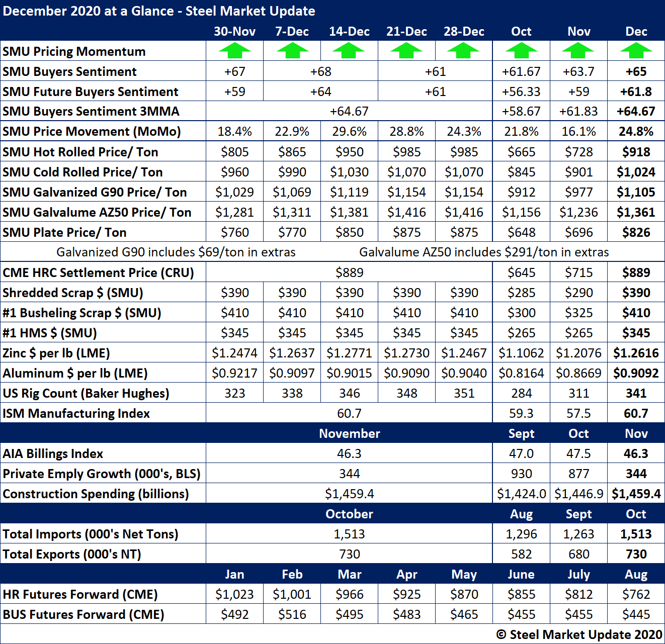The width and height of the screenshot is (665, 644).
Task: Select the 14-Dec pricing momentum arrow
Action: (x=349, y=51)
